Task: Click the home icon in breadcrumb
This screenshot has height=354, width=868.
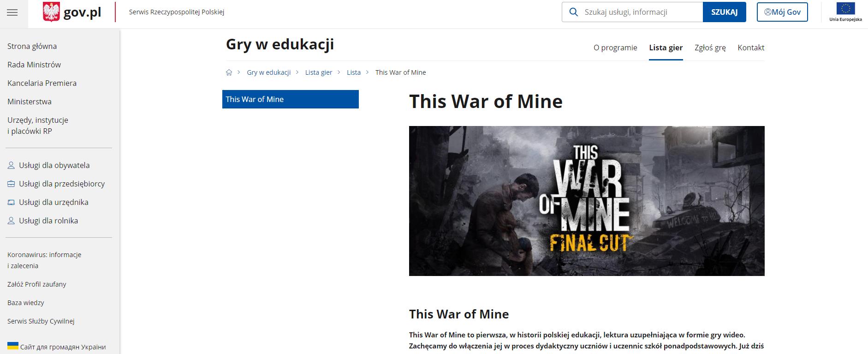Action: [229, 72]
